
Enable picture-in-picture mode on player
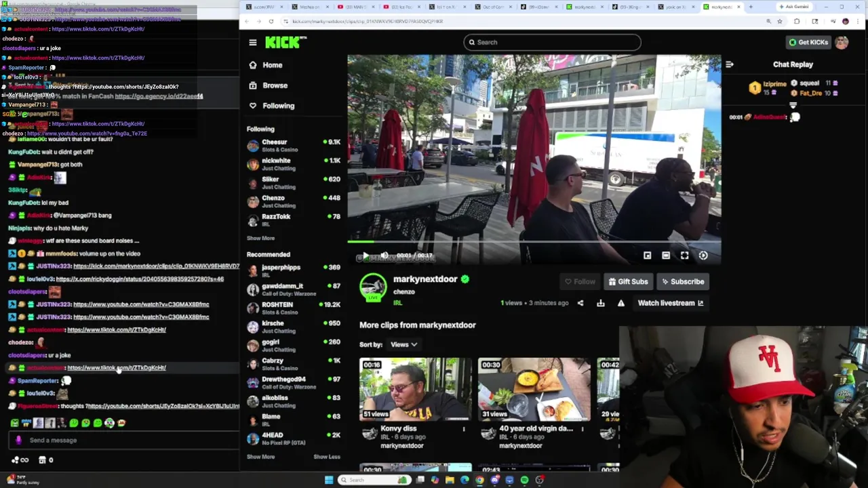(x=647, y=256)
